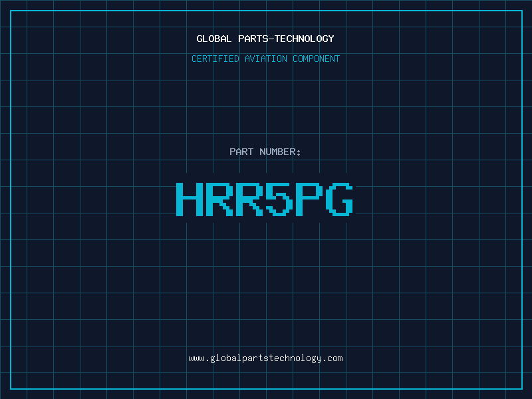Click the digit 5 in the part number

[280, 199]
